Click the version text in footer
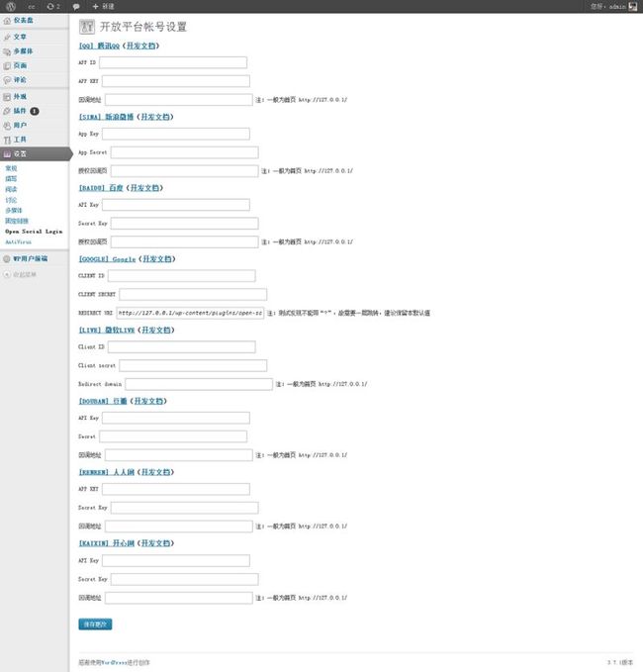This screenshot has height=672, width=643. pyautogui.click(x=620, y=663)
